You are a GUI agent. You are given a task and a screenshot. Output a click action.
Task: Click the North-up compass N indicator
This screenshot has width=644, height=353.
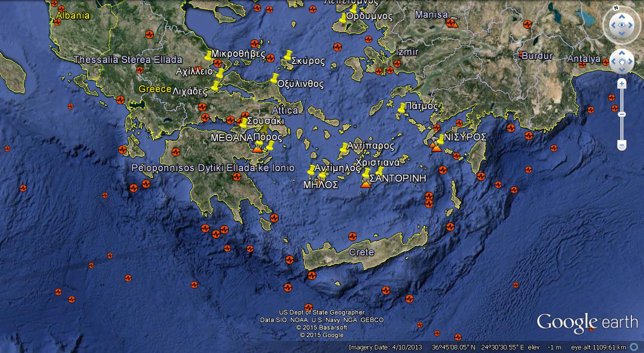click(x=616, y=9)
